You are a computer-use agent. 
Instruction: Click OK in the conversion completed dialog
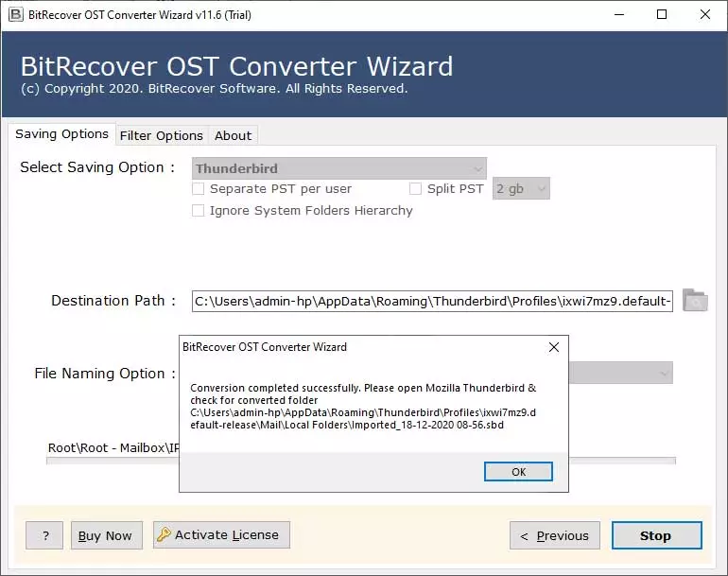pos(518,471)
